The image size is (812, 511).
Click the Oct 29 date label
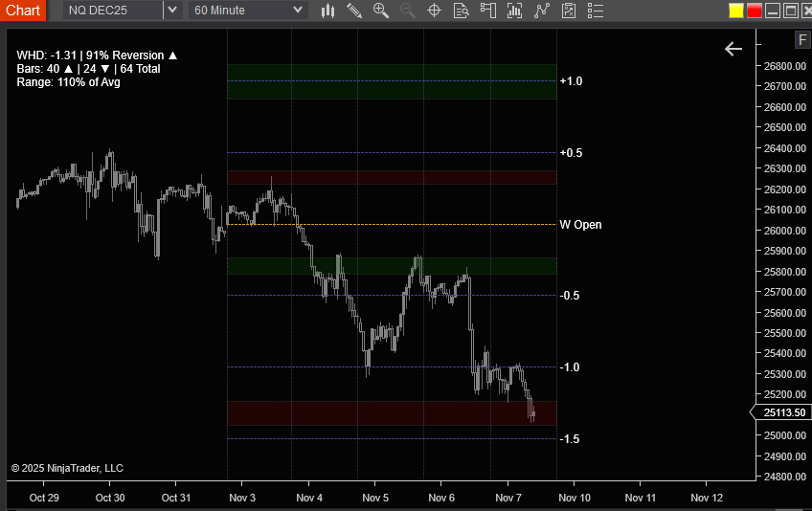pos(44,498)
